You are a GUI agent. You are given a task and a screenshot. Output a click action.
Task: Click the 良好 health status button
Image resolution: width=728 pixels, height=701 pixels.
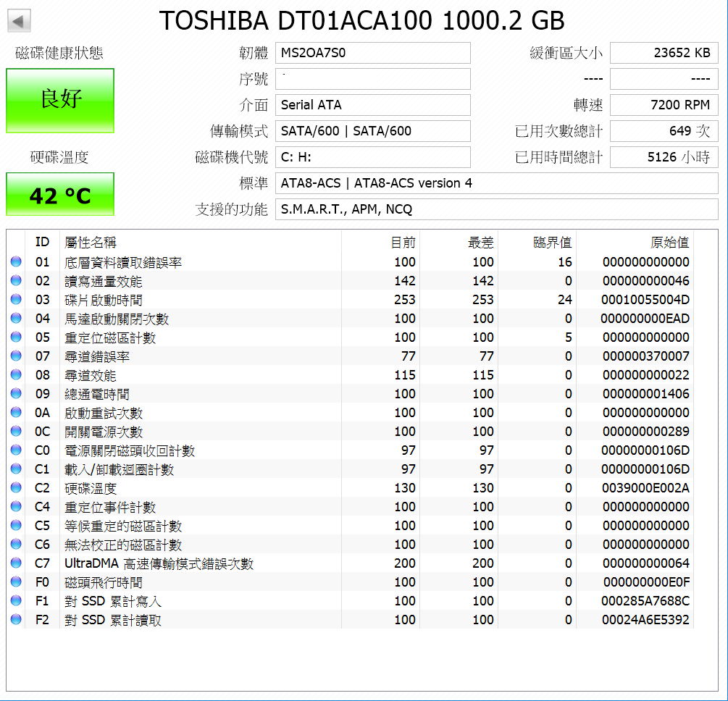60,101
